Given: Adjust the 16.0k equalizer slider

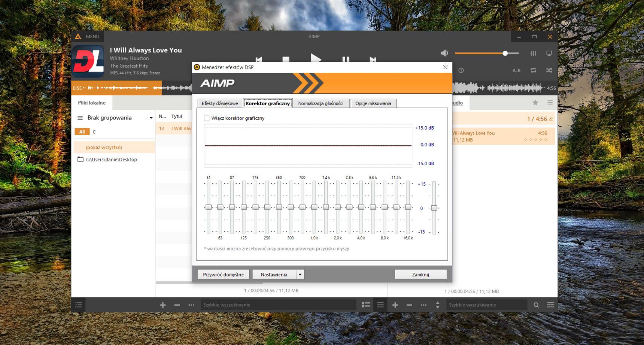Looking at the screenshot, I should pos(408,207).
